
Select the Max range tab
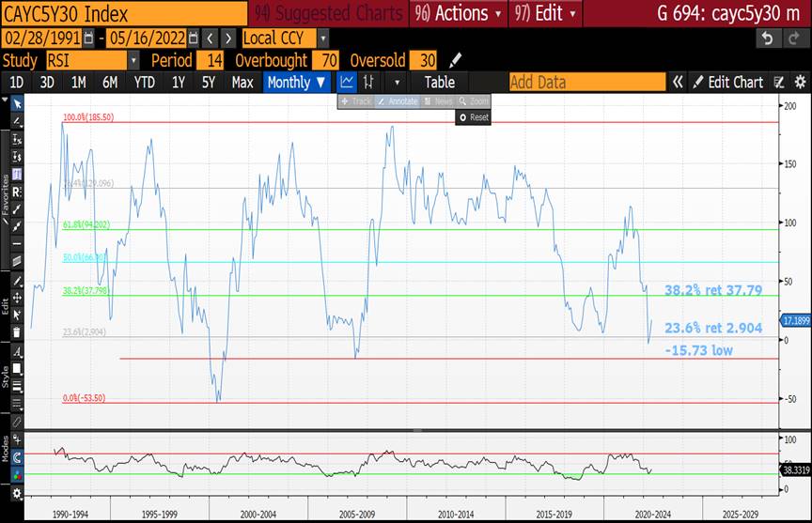pyautogui.click(x=242, y=83)
